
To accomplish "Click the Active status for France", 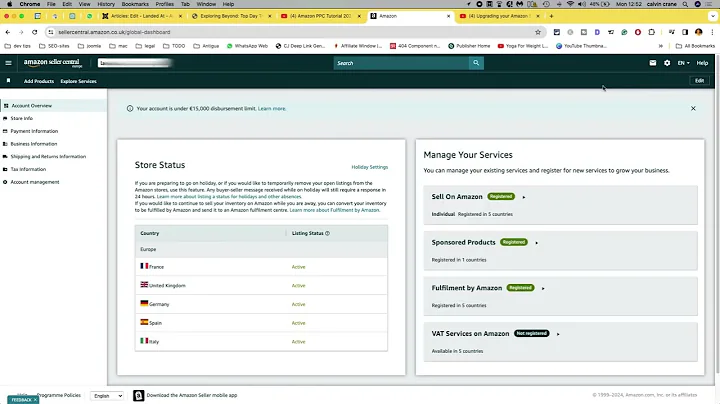I will [298, 267].
